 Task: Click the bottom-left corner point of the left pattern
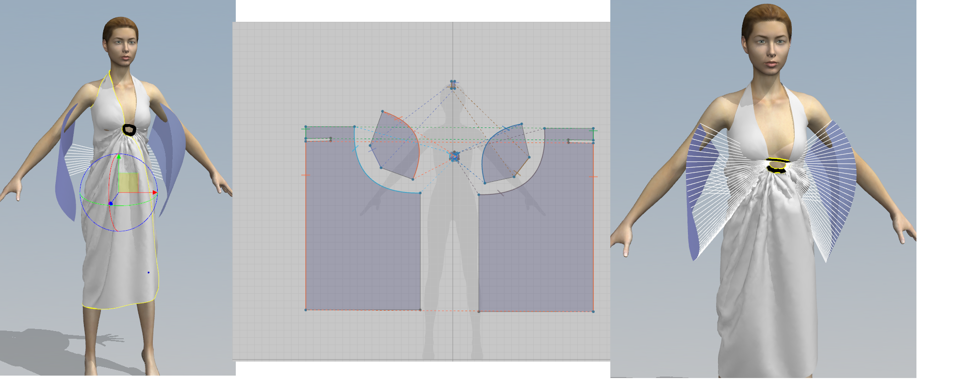pyautogui.click(x=306, y=310)
